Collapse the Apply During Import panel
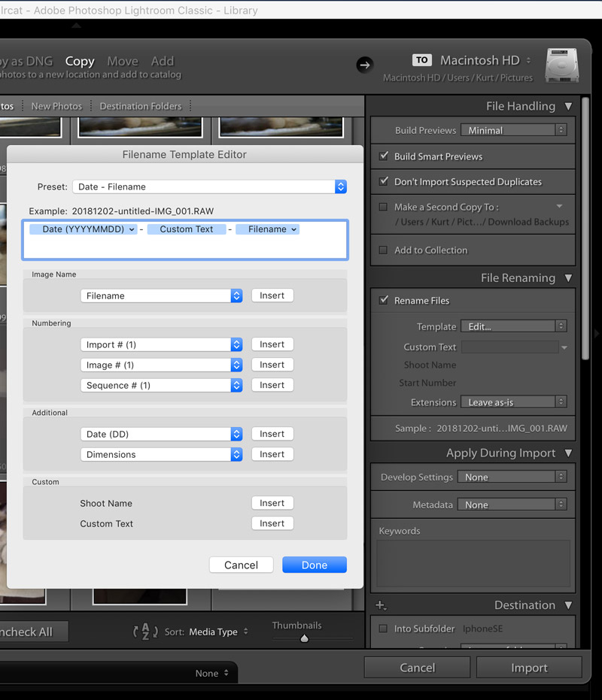602x700 pixels. click(568, 453)
